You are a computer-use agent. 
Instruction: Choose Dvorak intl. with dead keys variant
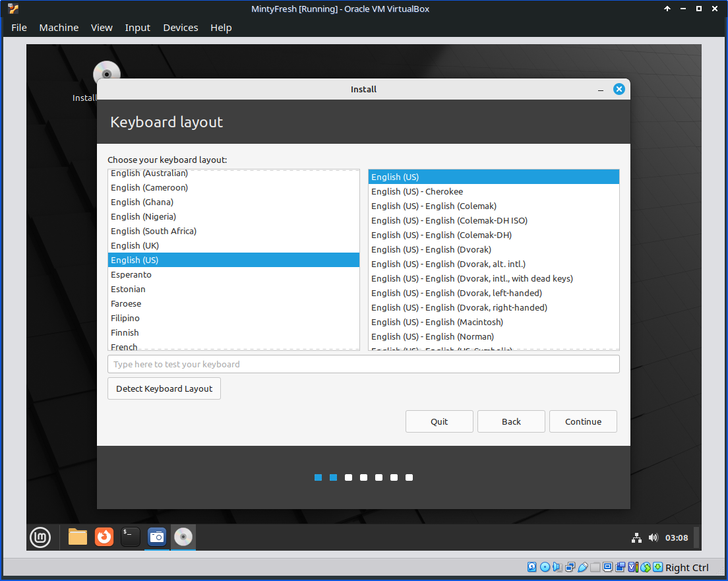tap(493, 279)
